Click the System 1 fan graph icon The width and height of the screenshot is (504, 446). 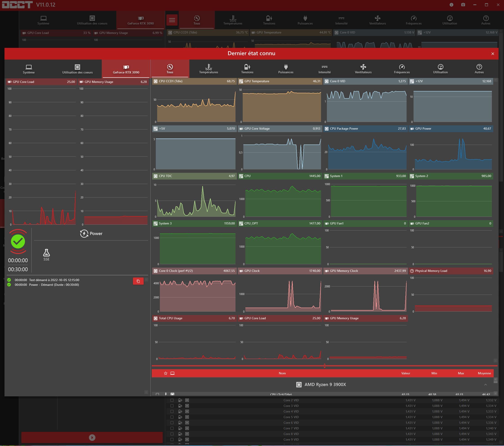click(x=326, y=176)
